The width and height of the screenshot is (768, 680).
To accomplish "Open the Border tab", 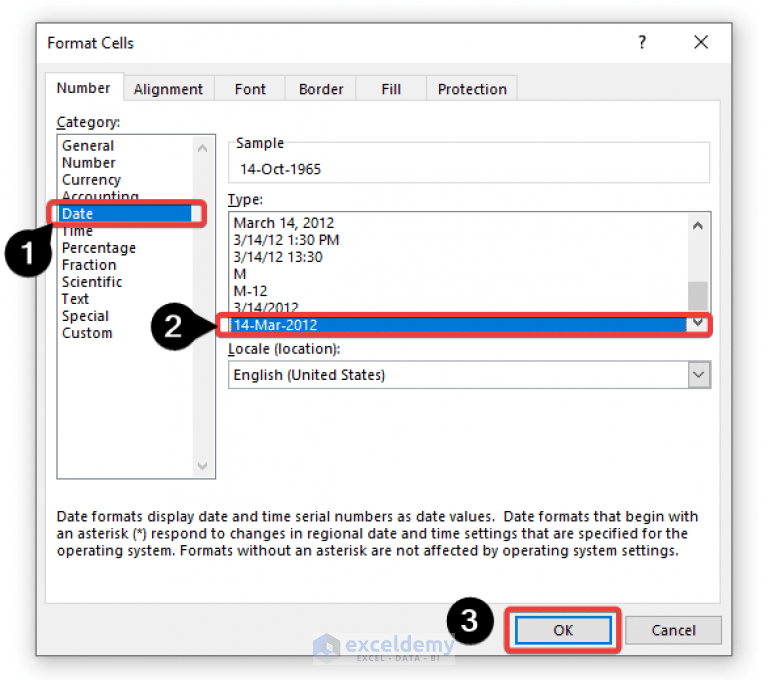I will 321,89.
